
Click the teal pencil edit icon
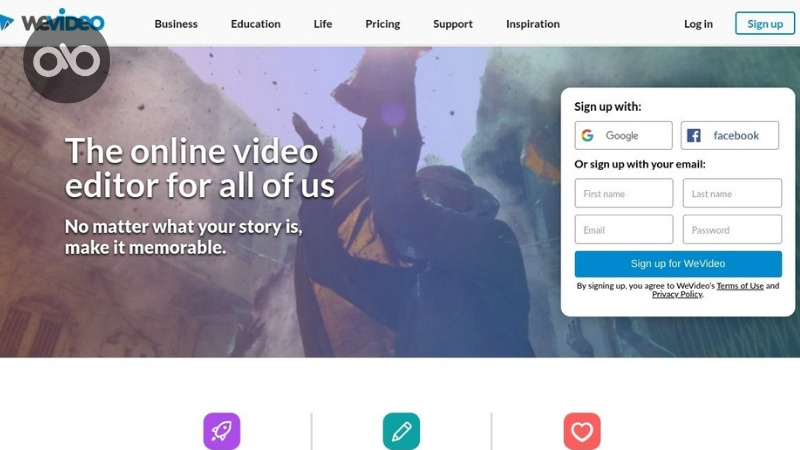click(x=402, y=431)
